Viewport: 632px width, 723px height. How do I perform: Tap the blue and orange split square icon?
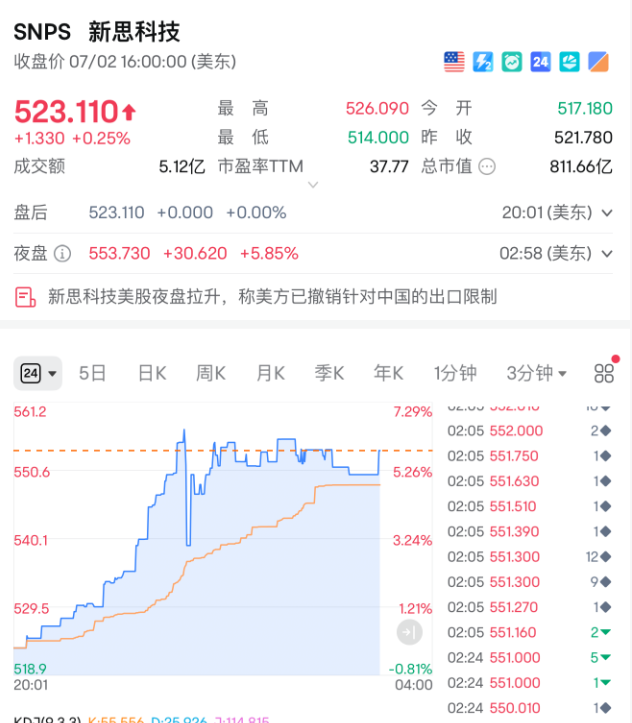click(x=598, y=62)
